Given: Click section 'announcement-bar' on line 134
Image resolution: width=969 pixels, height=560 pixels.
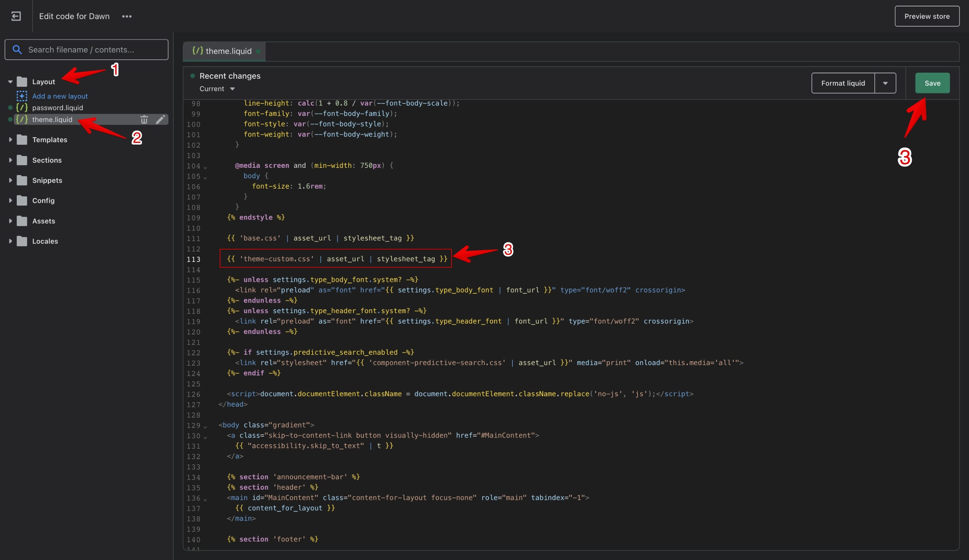Looking at the screenshot, I should tap(293, 477).
